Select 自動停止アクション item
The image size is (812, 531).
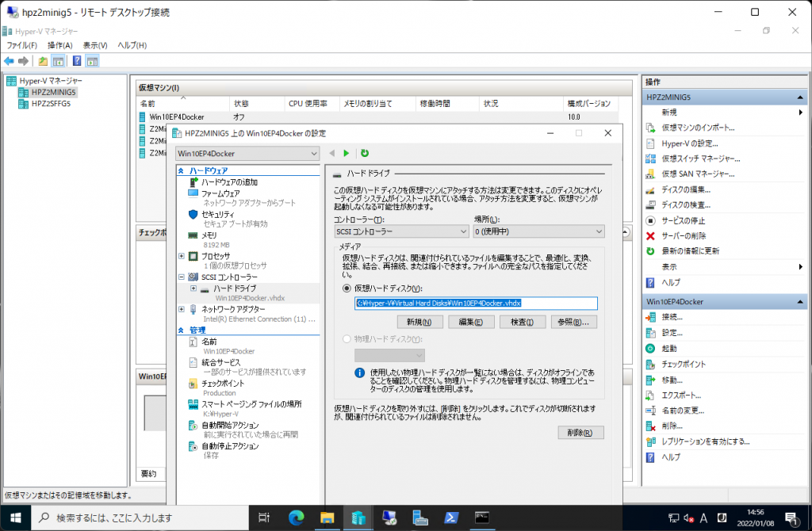click(x=230, y=446)
